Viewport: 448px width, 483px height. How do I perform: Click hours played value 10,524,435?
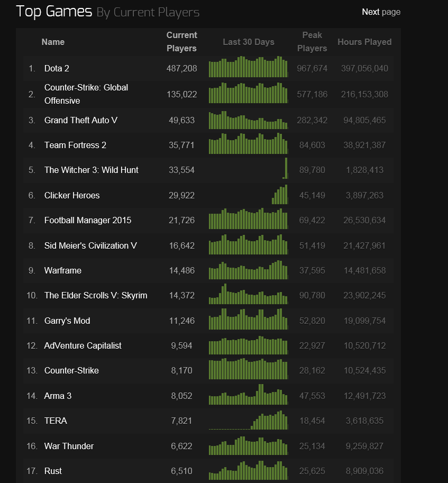click(x=364, y=370)
